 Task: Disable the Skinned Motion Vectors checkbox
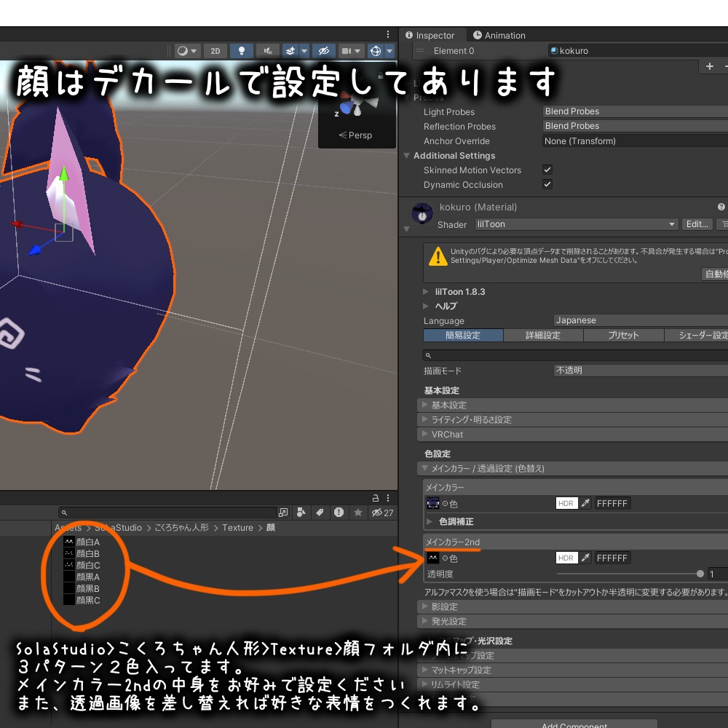[545, 169]
